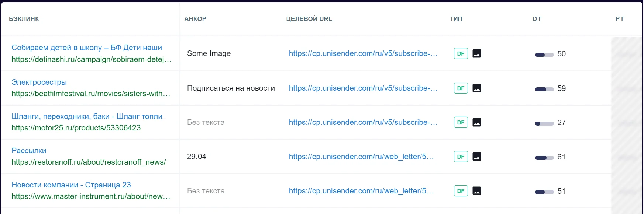Open 'Новости компании - Страница 23' link

(71, 185)
